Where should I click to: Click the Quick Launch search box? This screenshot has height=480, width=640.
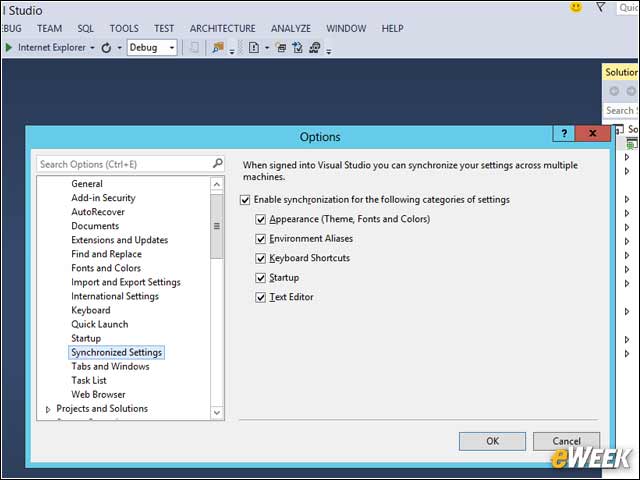(x=628, y=8)
